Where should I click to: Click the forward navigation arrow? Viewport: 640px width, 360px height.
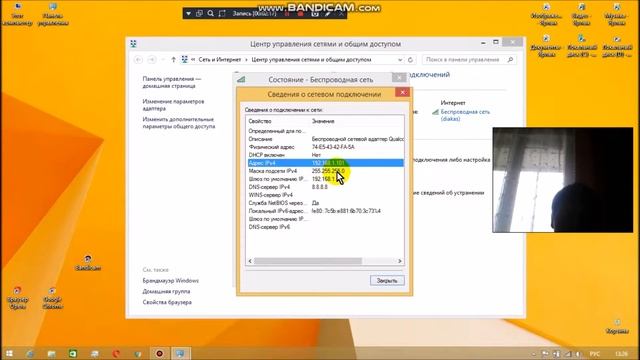click(x=151, y=60)
